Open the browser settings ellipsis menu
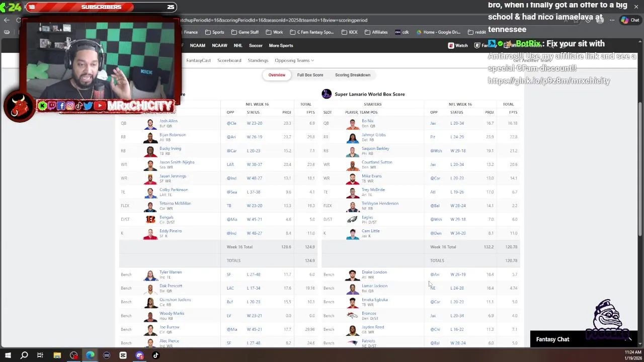This screenshot has width=644, height=362. (x=612, y=20)
